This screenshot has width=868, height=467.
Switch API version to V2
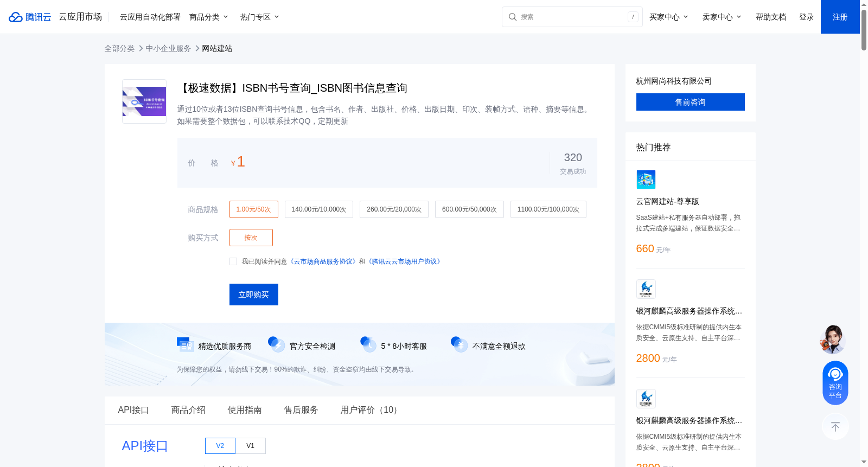tap(220, 446)
